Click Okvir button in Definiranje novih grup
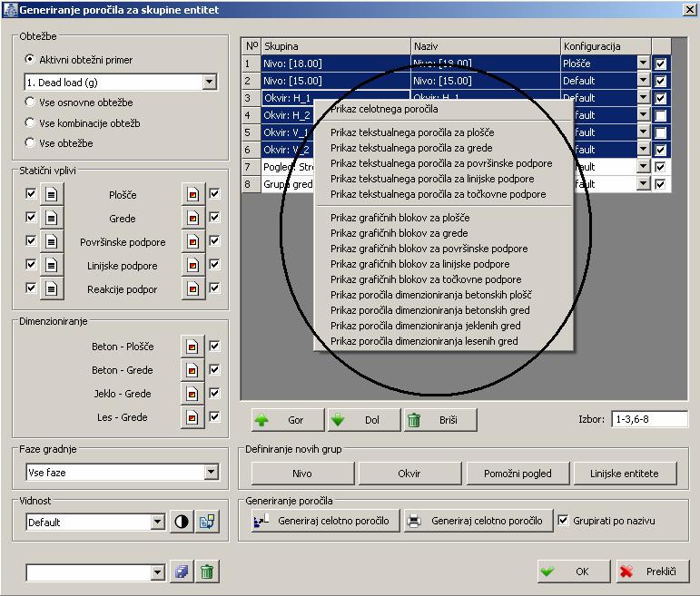The image size is (700, 596). [409, 474]
